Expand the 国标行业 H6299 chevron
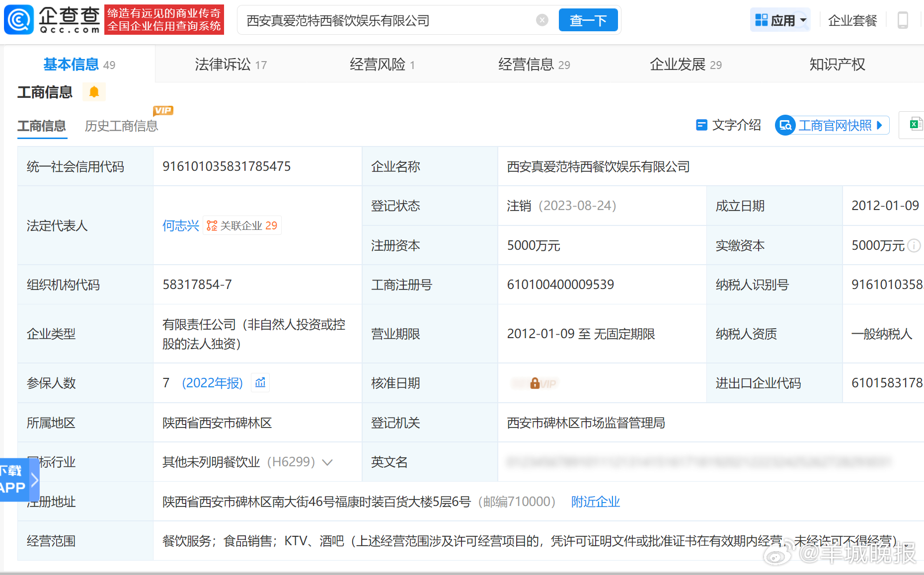The height and width of the screenshot is (575, 924). pos(327,462)
